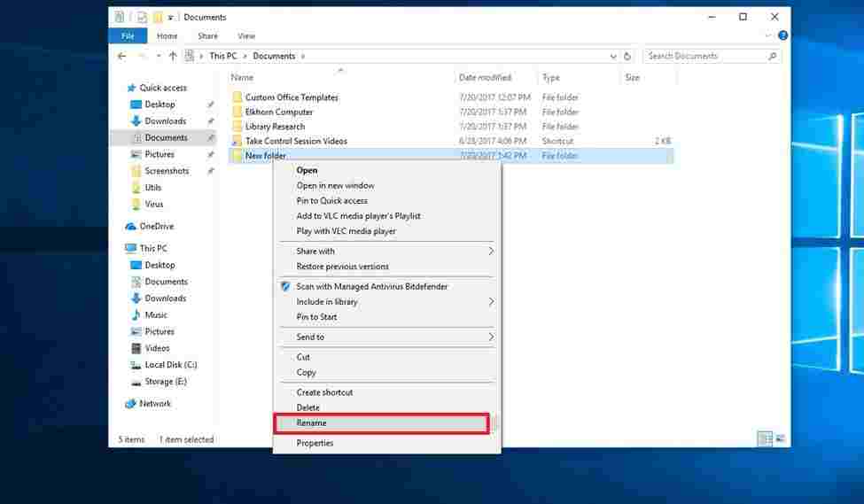Select the Library Research folder
The image size is (864, 504).
[275, 126]
